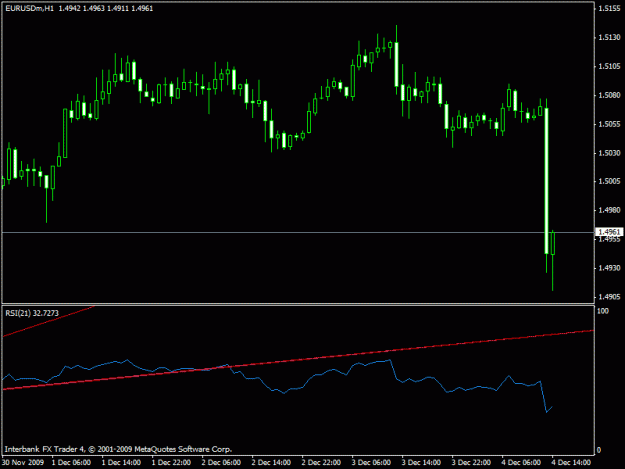
Task: Click the 1.5080 price scale value
Action: tap(609, 95)
